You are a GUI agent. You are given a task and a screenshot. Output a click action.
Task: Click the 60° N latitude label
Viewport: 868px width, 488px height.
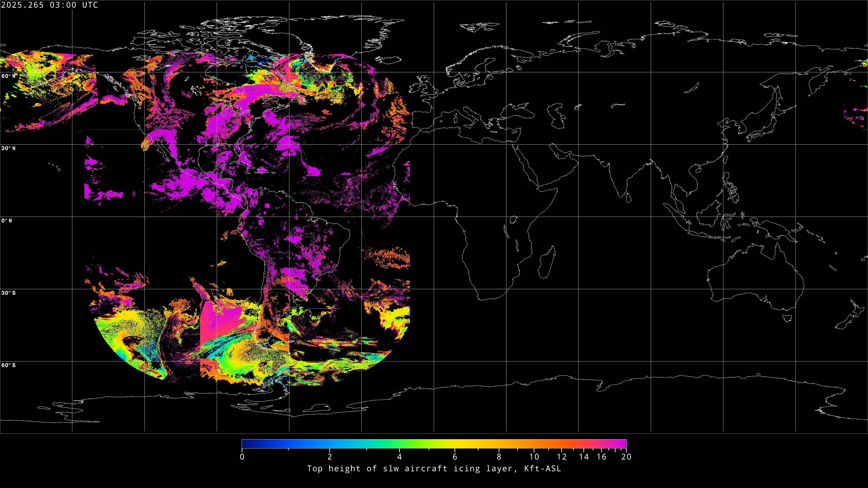8,76
